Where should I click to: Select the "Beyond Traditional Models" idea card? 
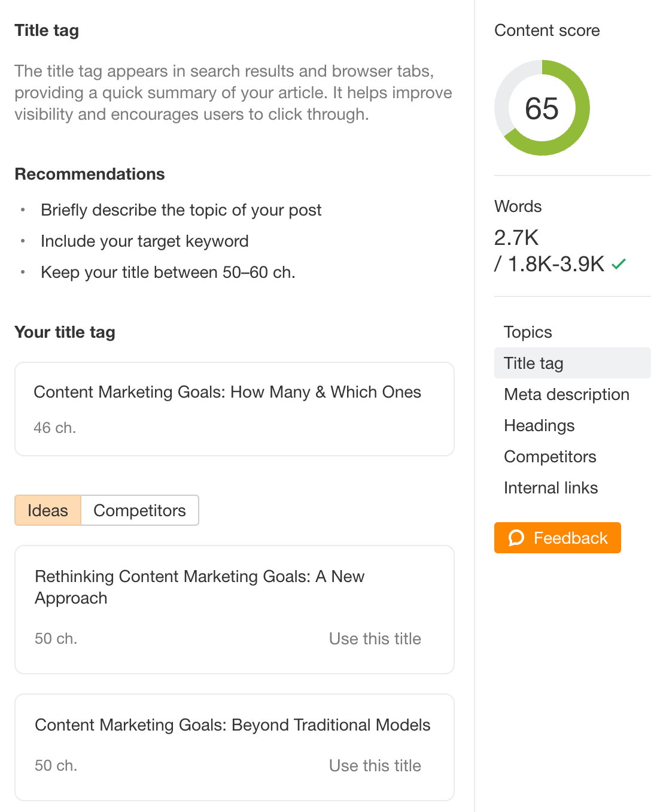(x=232, y=725)
